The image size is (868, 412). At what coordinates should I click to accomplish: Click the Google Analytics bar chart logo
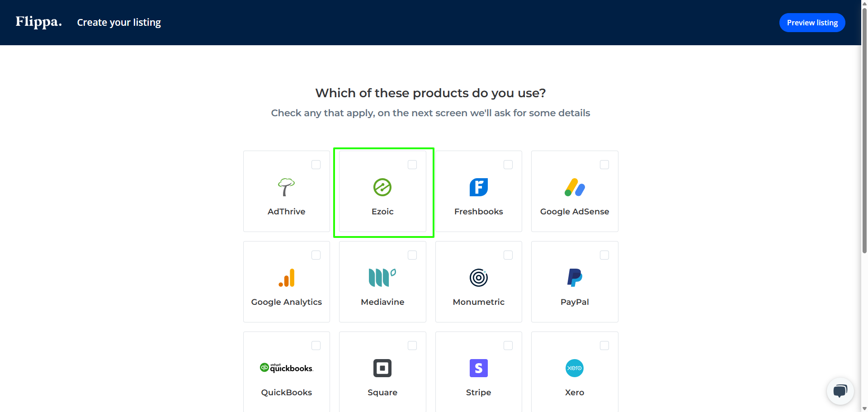[x=287, y=278]
